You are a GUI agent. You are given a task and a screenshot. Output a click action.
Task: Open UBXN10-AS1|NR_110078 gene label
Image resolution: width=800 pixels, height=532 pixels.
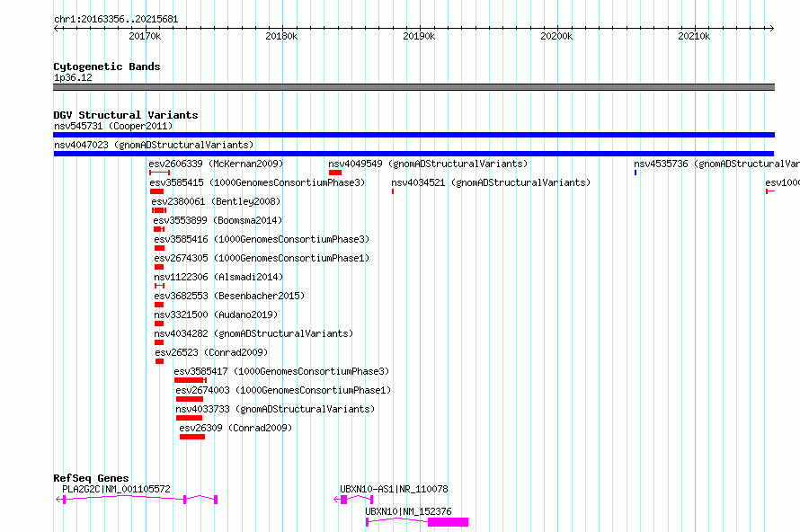pyautogui.click(x=394, y=489)
